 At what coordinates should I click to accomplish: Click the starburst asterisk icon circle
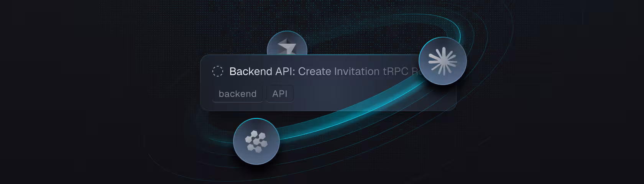pos(443,61)
